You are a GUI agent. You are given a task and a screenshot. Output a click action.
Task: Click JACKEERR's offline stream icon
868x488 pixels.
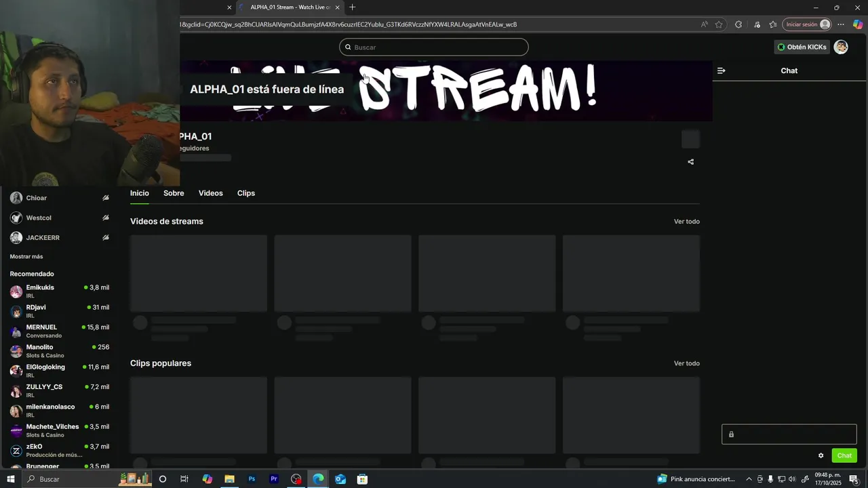(x=106, y=237)
